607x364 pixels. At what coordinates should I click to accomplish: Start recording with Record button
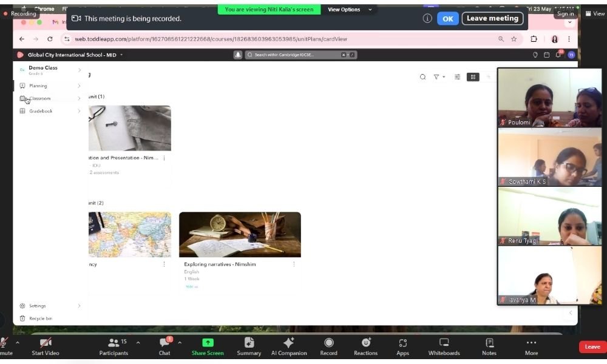[x=328, y=346]
